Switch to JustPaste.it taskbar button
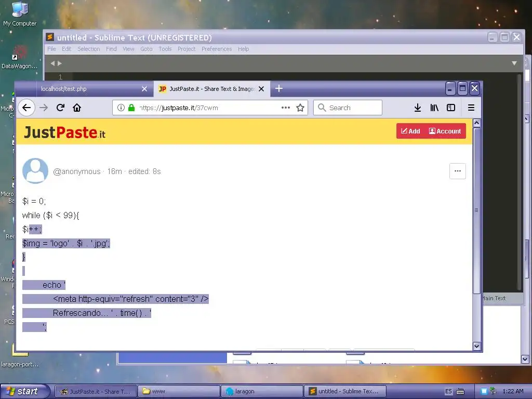 point(96,391)
